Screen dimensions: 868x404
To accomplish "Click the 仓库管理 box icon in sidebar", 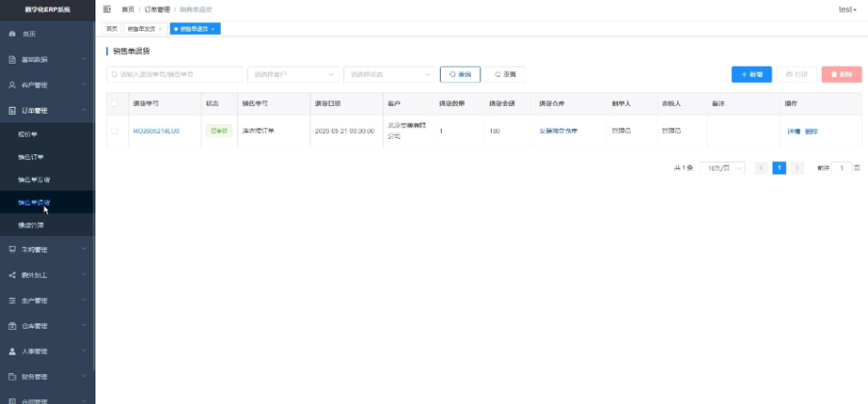I will pyautogui.click(x=13, y=326).
